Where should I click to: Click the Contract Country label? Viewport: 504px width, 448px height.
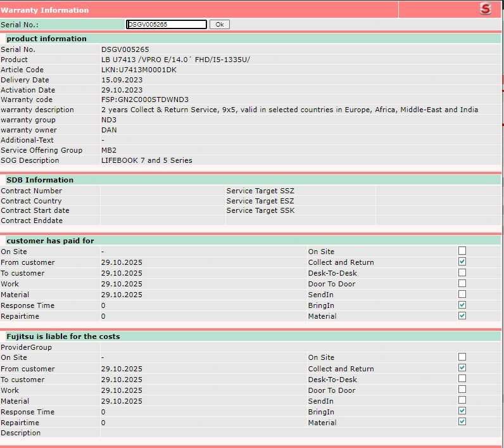coord(31,201)
